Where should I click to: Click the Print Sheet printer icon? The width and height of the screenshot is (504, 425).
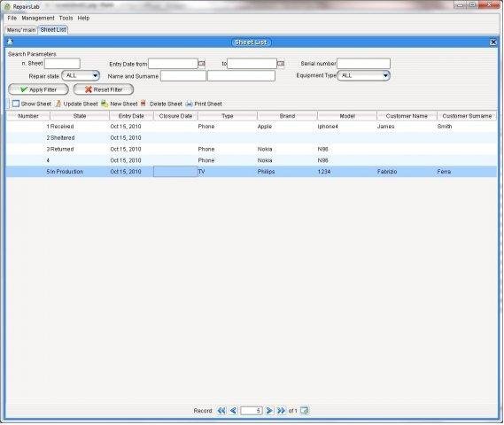(190, 104)
